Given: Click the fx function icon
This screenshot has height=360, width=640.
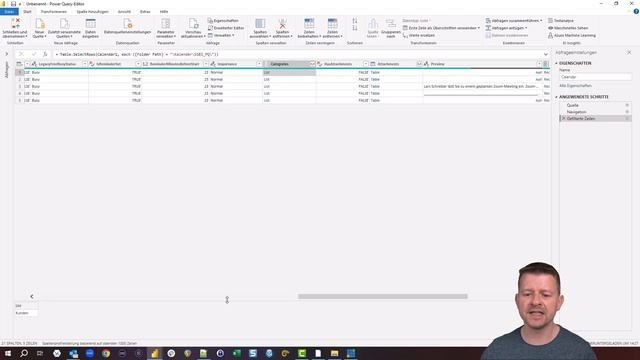Looking at the screenshot, I should tap(45, 54).
